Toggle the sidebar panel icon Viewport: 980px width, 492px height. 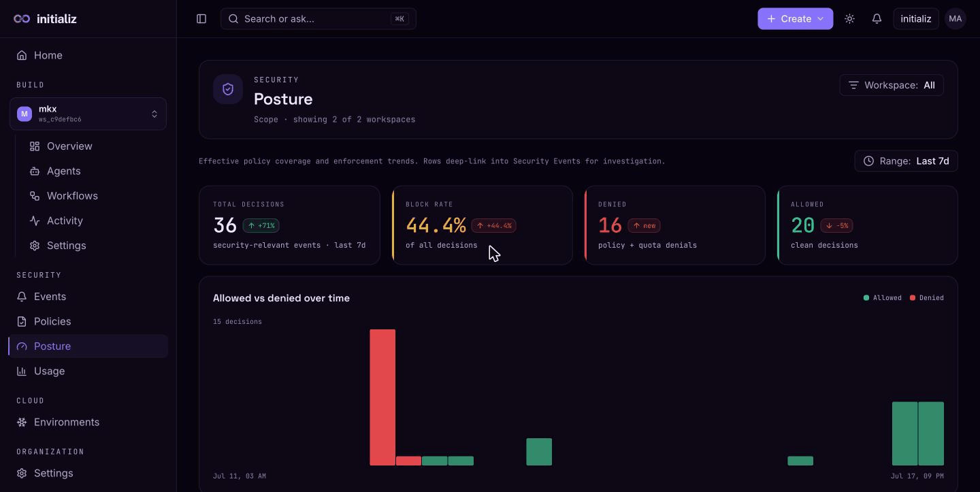pyautogui.click(x=201, y=19)
